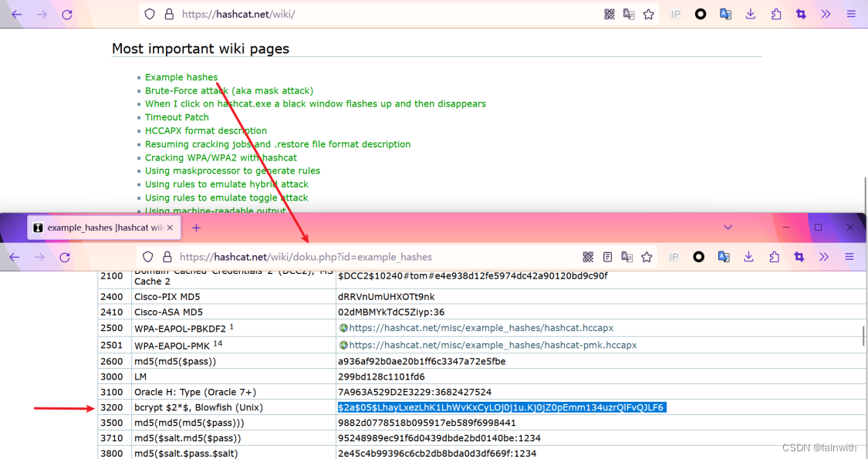
Task: Open the hashcat.hccapx example file link
Action: pyautogui.click(x=481, y=328)
